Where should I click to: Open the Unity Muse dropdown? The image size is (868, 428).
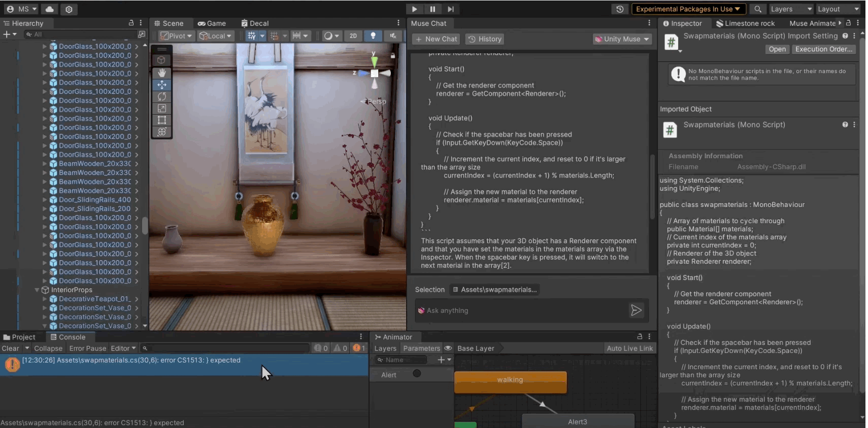coord(622,39)
